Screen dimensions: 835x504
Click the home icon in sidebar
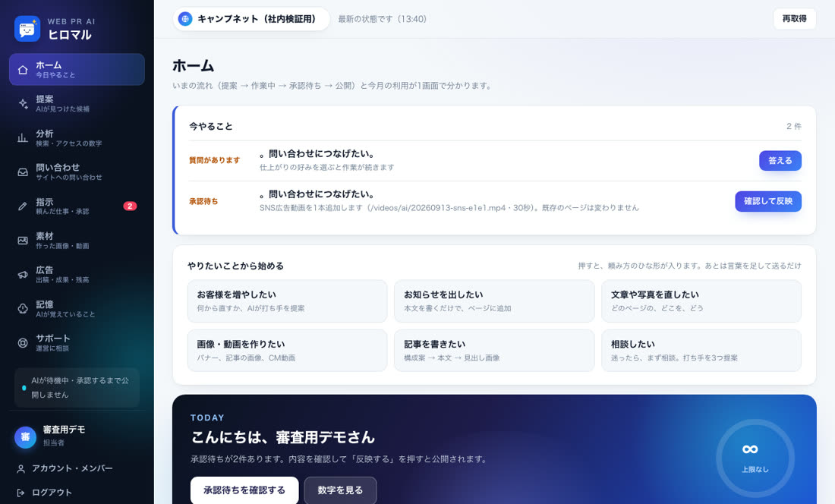(23, 70)
